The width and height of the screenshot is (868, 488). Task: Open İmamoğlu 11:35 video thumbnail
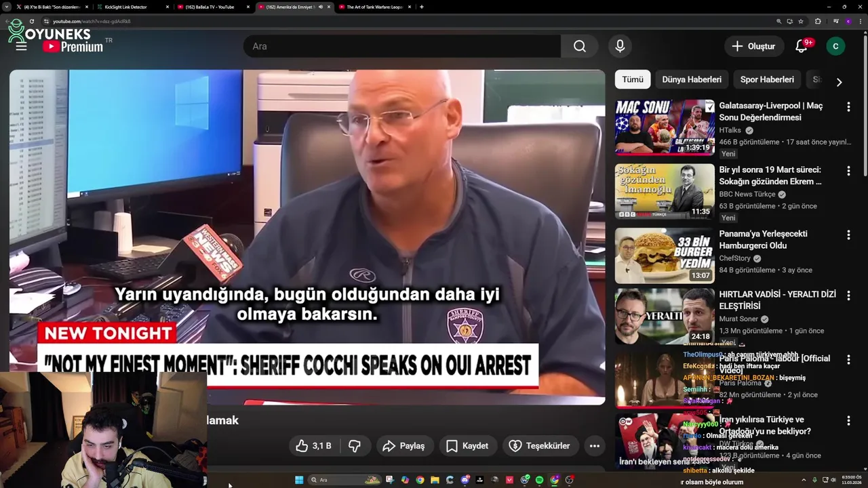(x=665, y=191)
